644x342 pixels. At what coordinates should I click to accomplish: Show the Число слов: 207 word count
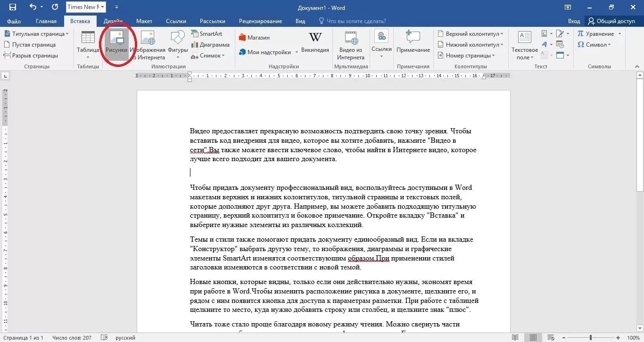72,338
